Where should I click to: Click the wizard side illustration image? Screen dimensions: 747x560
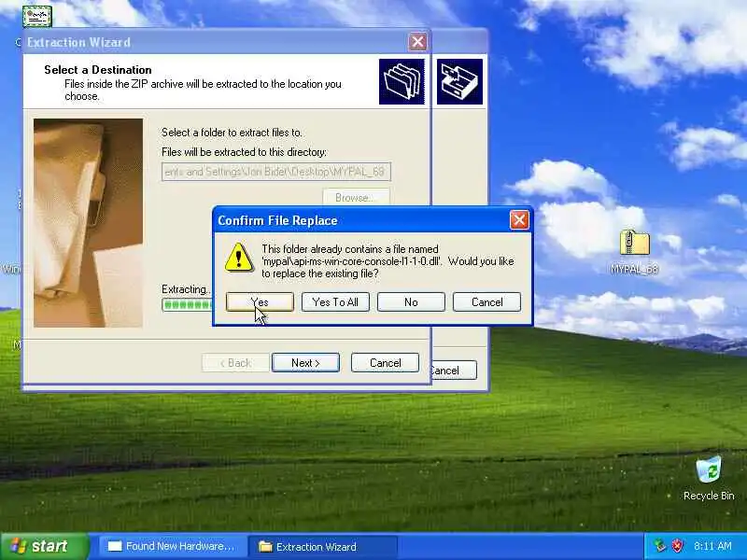pyautogui.click(x=88, y=223)
